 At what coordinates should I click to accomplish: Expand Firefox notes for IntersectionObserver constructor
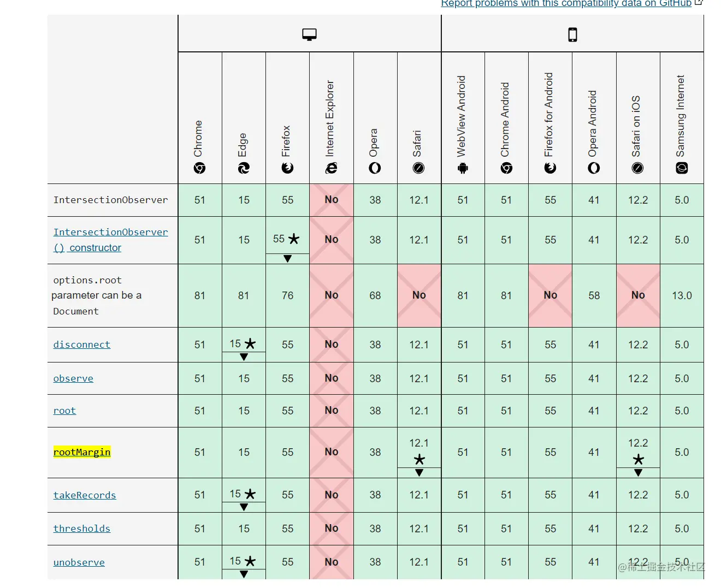click(287, 259)
